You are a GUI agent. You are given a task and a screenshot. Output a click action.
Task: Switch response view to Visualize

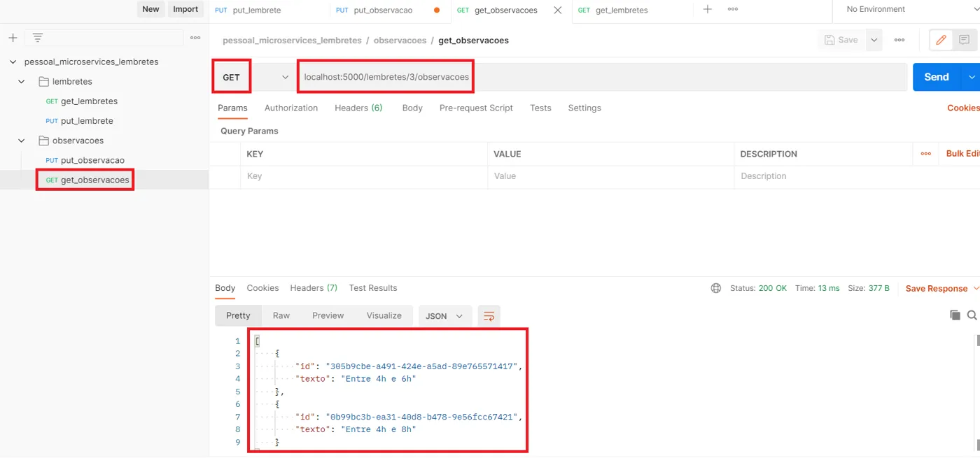[x=384, y=316]
